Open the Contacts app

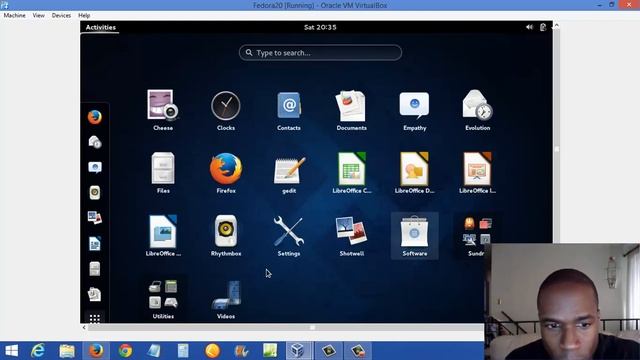289,110
